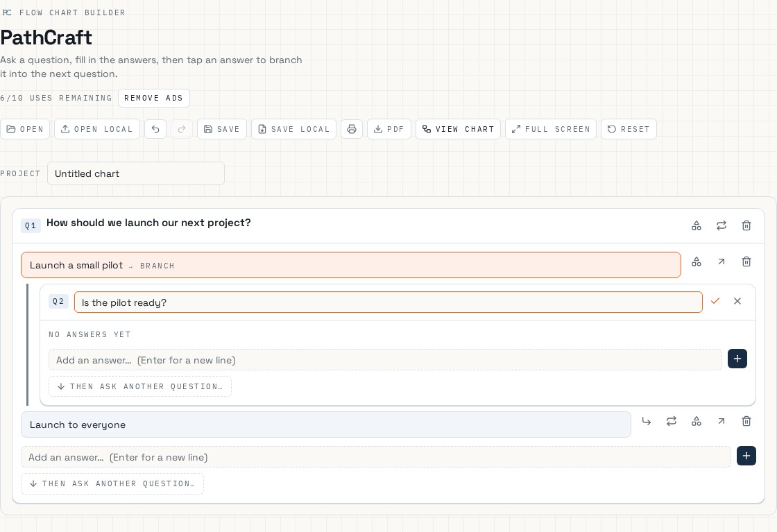
Task: Export chart via PDF button
Action: [389, 129]
